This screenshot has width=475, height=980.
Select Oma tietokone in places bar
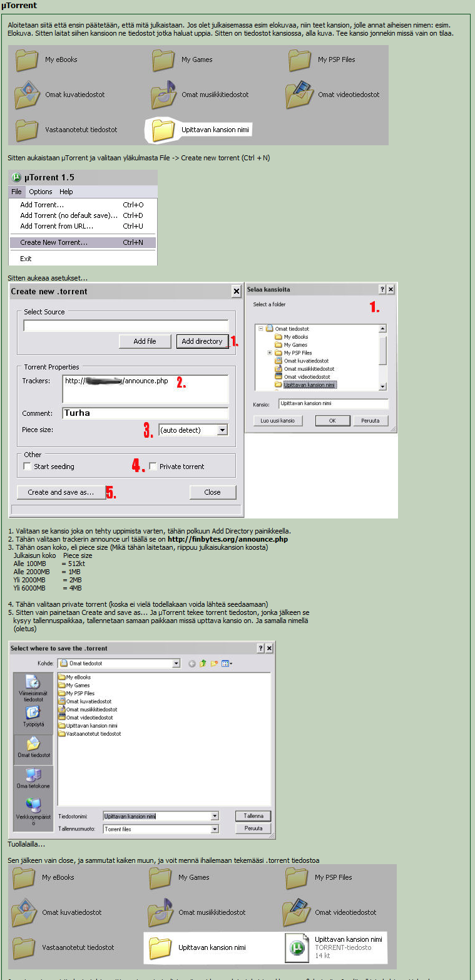pyautogui.click(x=33, y=775)
